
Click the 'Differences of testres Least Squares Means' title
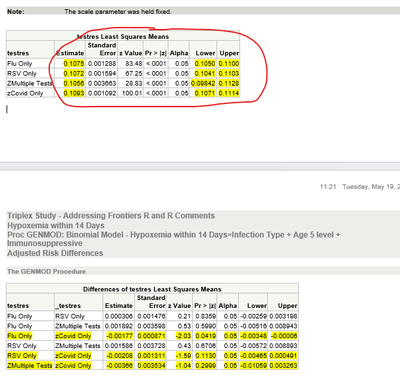[x=152, y=289]
